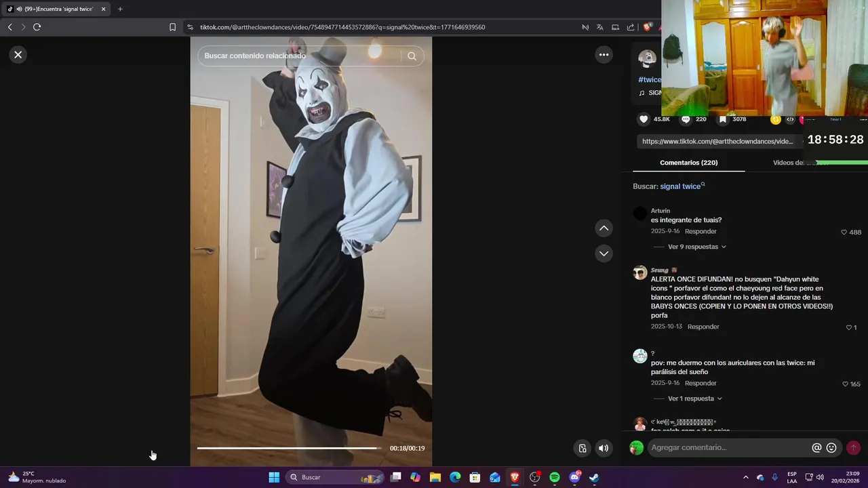868x488 pixels.
Task: Click the Windows taskbar Buscar search box
Action: point(335,477)
